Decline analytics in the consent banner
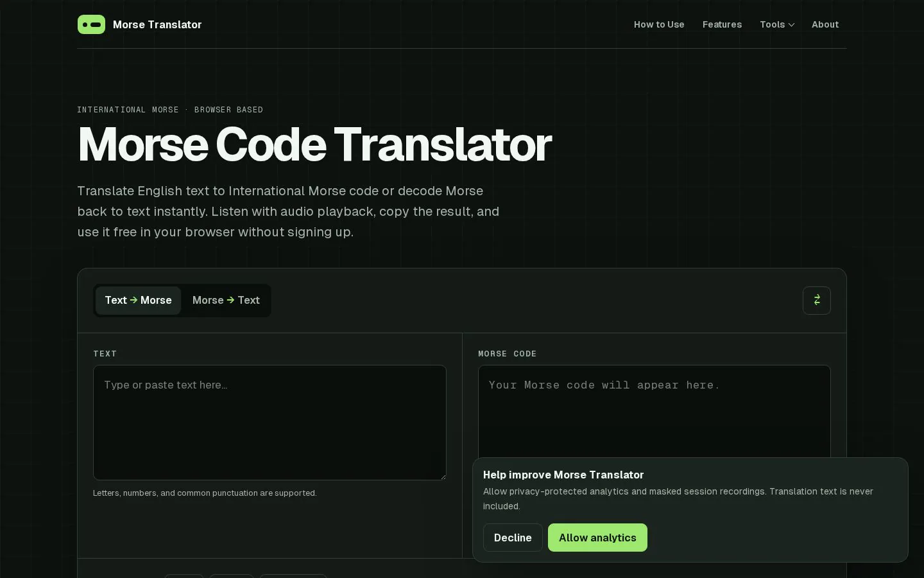 [513, 538]
